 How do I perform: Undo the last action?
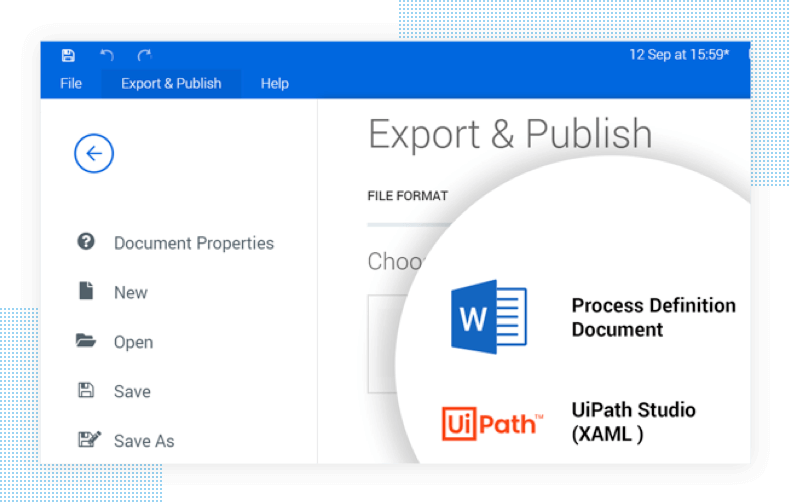[x=107, y=55]
